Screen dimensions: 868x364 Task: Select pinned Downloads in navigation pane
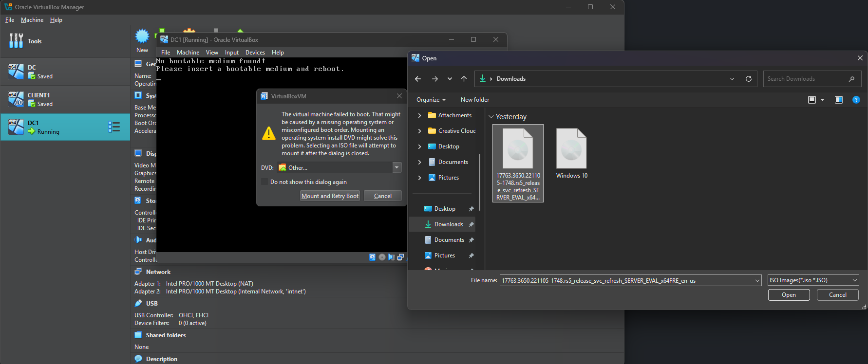click(x=442, y=224)
